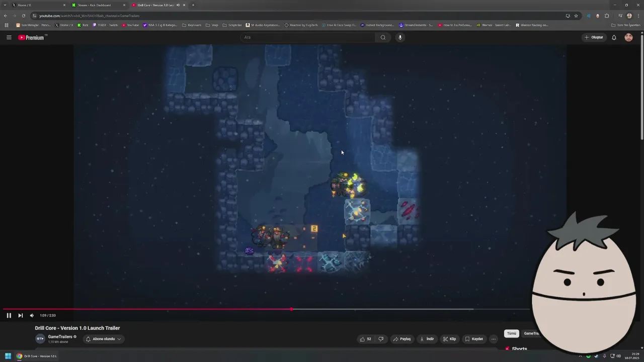Open the Kick bookmark
This screenshot has height=362, width=644.
point(83,25)
